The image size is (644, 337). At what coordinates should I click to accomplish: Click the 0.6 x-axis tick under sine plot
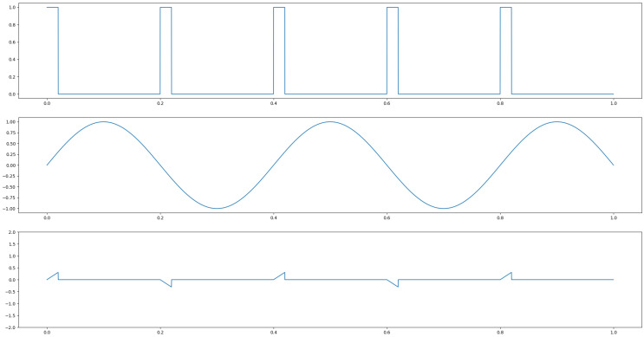pyautogui.click(x=387, y=218)
